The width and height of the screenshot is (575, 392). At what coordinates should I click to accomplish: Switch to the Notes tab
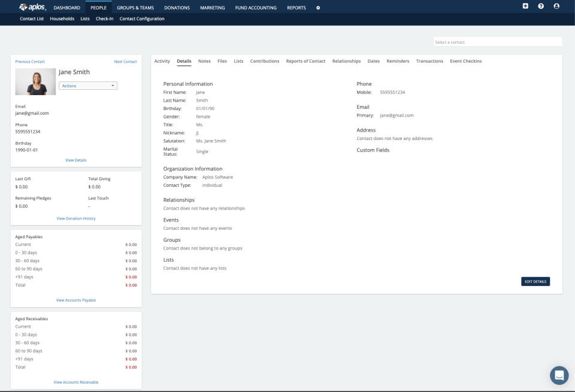(x=204, y=61)
